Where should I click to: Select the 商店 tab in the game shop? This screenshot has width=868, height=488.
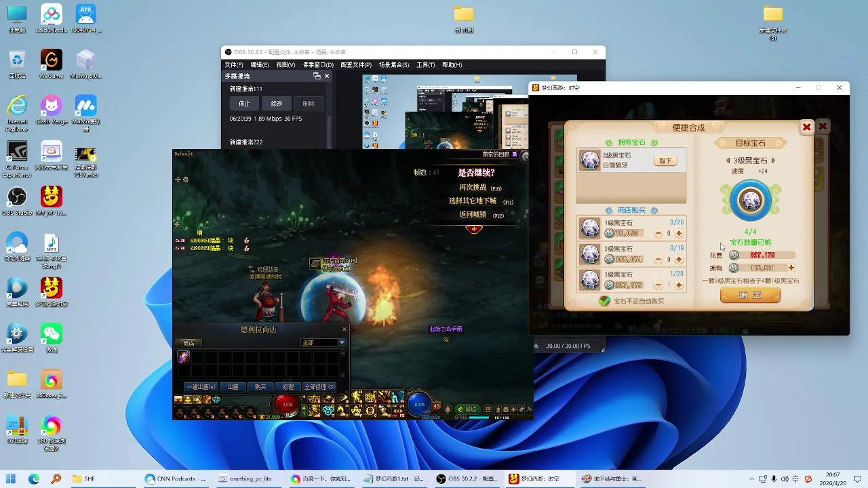(x=189, y=344)
